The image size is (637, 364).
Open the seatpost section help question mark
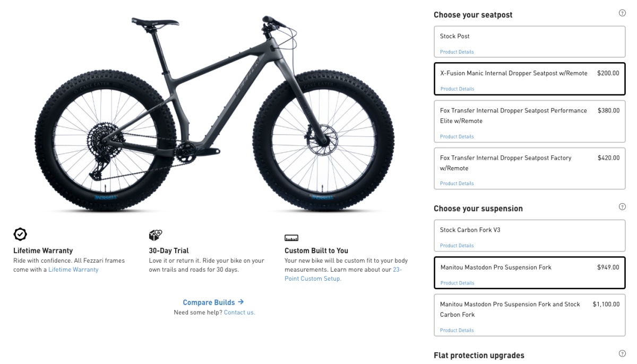tap(622, 12)
